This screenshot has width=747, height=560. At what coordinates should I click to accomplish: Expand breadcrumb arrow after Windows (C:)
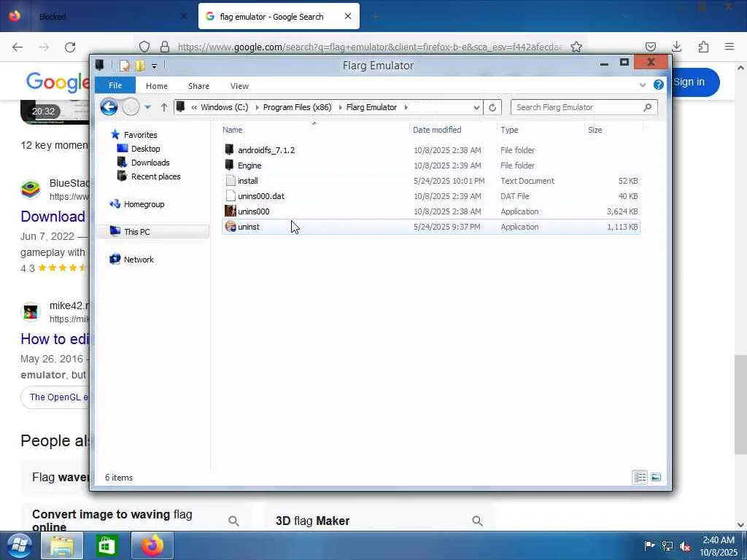[257, 108]
